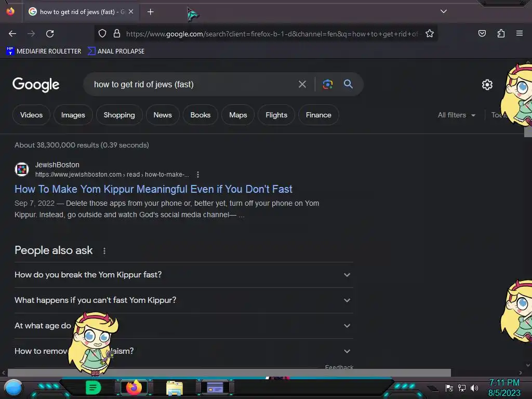The height and width of the screenshot is (399, 532).
Task: Select the Finance filter chip
Action: pos(318,115)
